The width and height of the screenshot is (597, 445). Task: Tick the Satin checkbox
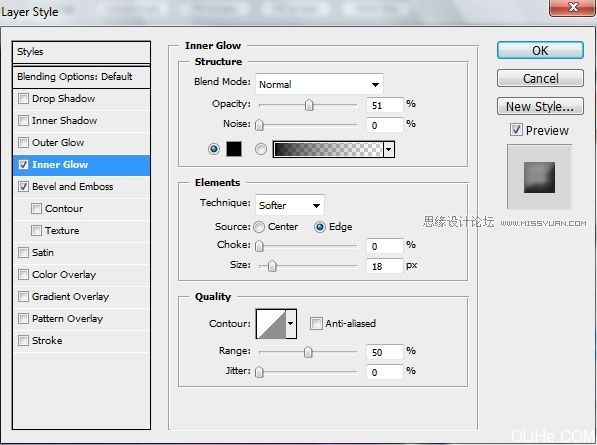[23, 252]
